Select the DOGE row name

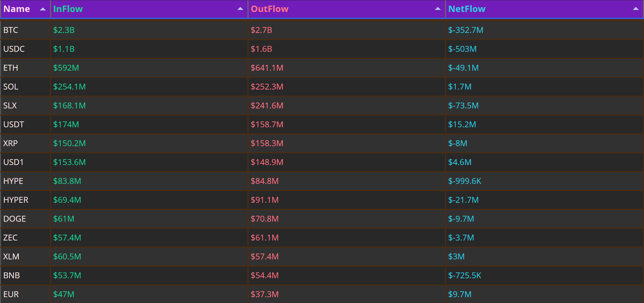pos(15,219)
